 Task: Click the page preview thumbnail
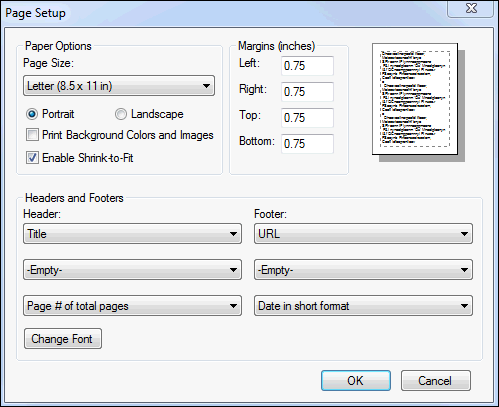418,102
